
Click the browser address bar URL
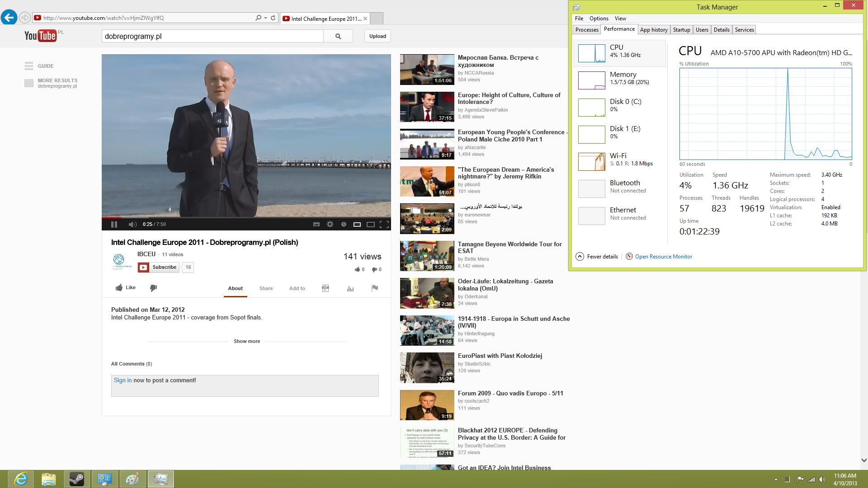(104, 18)
